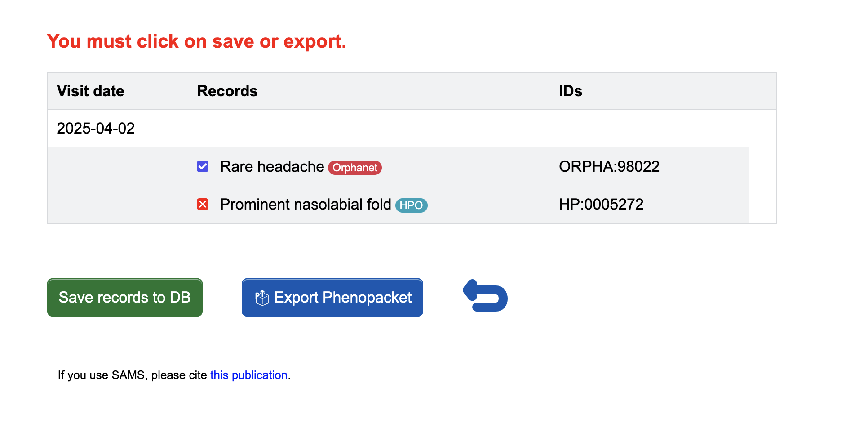Open the this publication link
Image resolution: width=868 pixels, height=437 pixels.
click(249, 375)
